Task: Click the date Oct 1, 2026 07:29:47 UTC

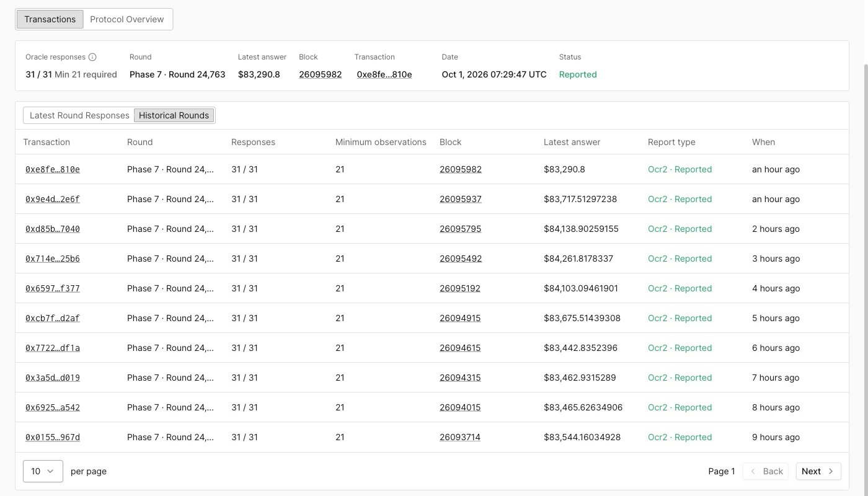Action: tap(494, 74)
